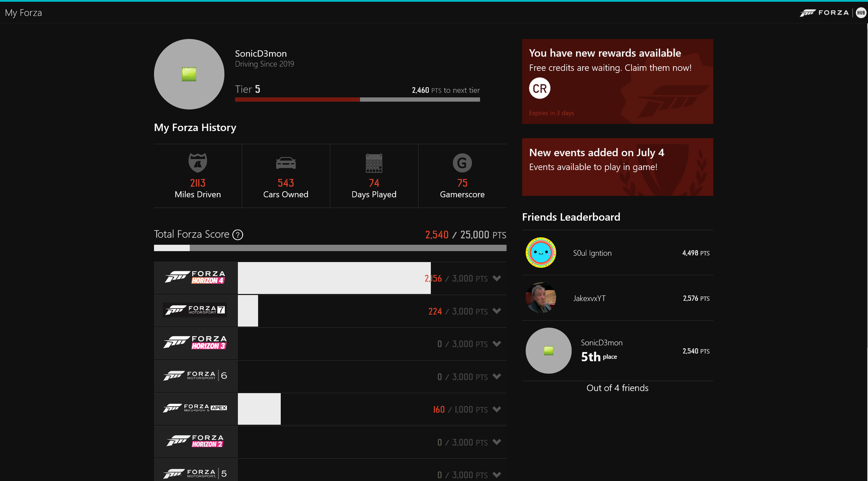Click the 2,540 / 25,000 PTS total
This screenshot has width=868, height=481.
point(466,235)
